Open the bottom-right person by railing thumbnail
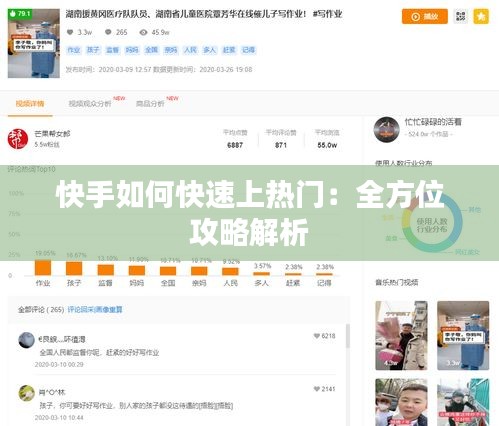 [x=463, y=402]
